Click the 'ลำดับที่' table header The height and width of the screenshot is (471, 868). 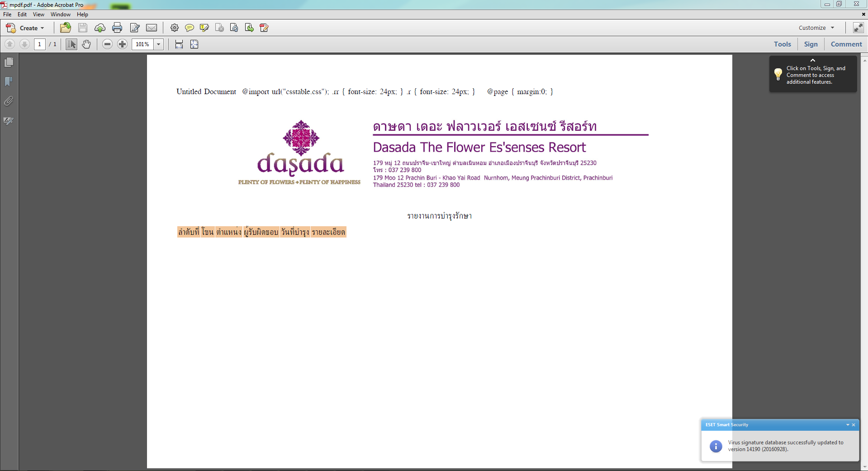click(x=189, y=232)
